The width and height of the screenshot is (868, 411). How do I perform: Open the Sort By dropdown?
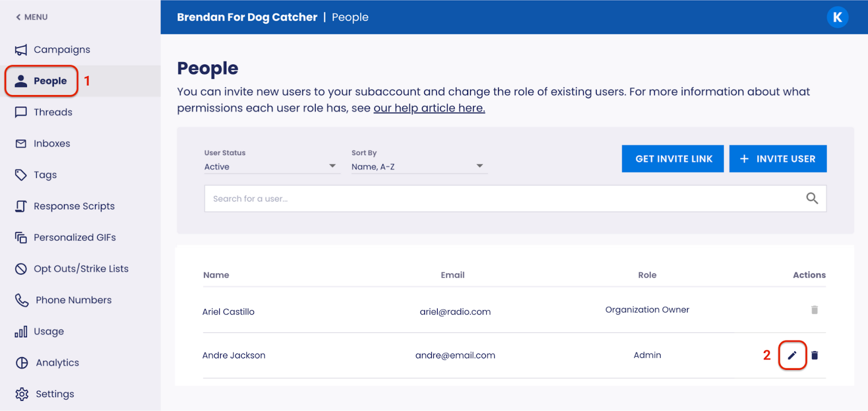419,166
